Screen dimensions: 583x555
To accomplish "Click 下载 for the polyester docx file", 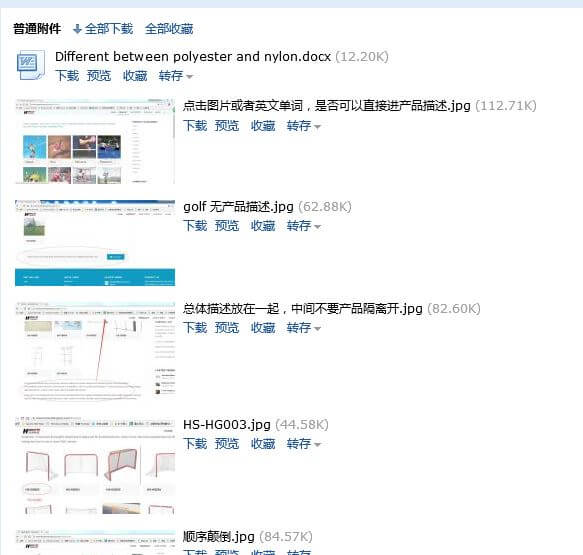I will click(67, 76).
